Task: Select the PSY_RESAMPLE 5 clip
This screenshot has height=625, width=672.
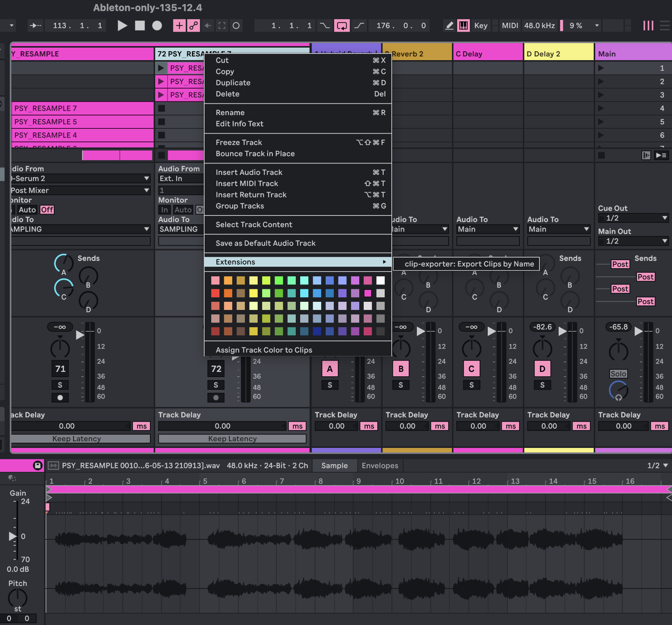Action: click(82, 122)
